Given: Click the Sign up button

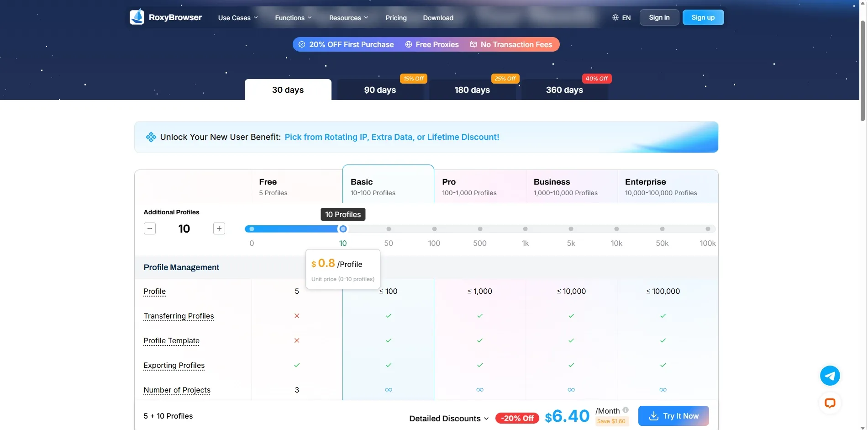Looking at the screenshot, I should click(703, 17).
